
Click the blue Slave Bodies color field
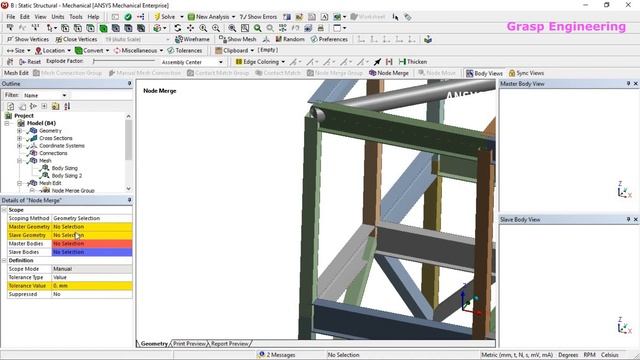click(92, 252)
